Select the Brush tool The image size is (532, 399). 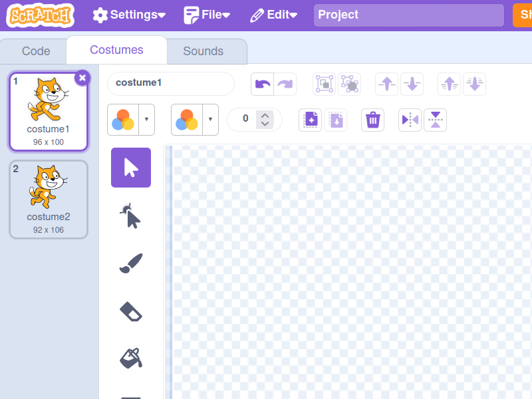click(x=131, y=263)
